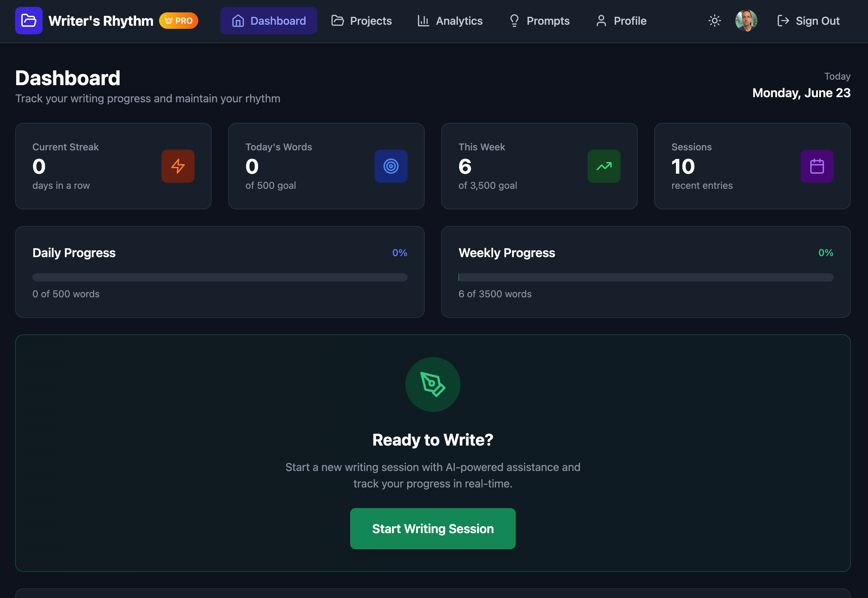
Task: Open the Prompts page
Action: 539,21
